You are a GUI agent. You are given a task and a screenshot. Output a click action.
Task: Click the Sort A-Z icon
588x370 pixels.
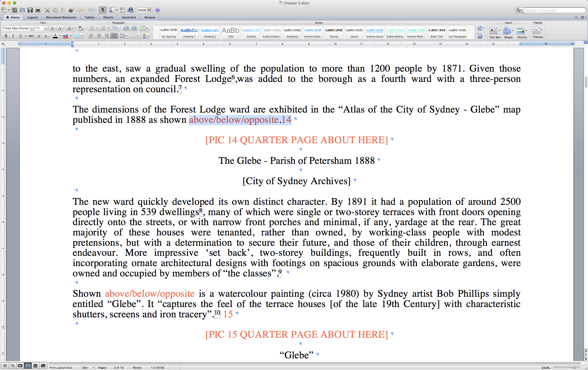pyautogui.click(x=145, y=36)
